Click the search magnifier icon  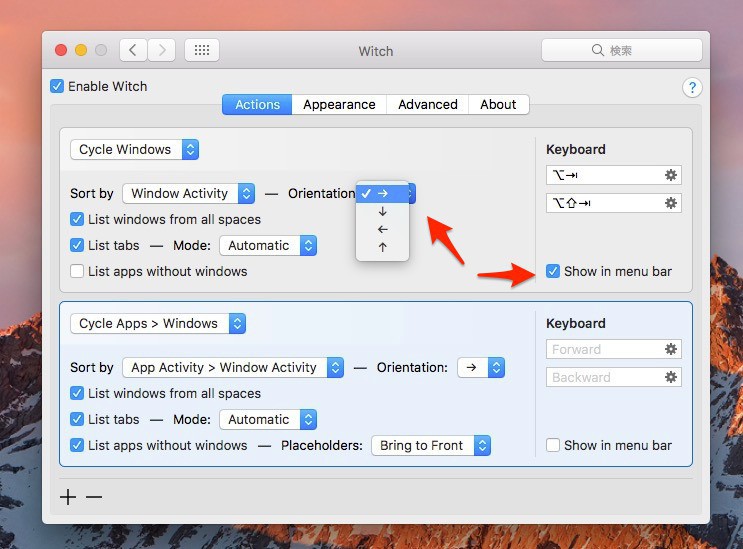(598, 50)
